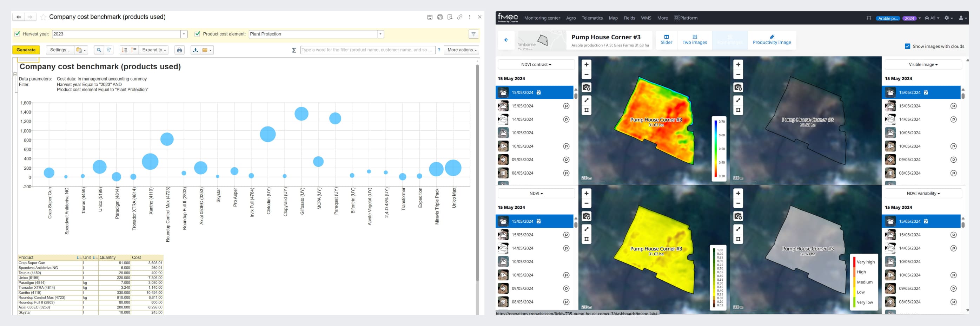Click the filter funnel icon
The height and width of the screenshot is (326, 980).
[x=473, y=34]
